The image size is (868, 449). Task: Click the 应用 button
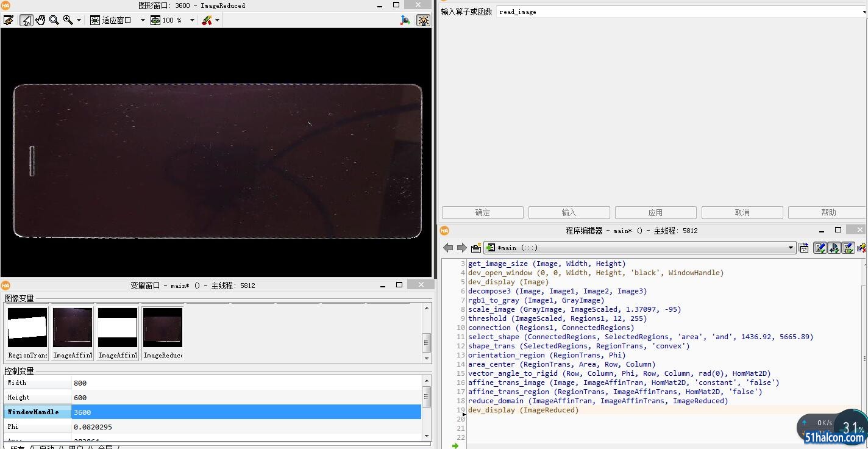click(656, 212)
